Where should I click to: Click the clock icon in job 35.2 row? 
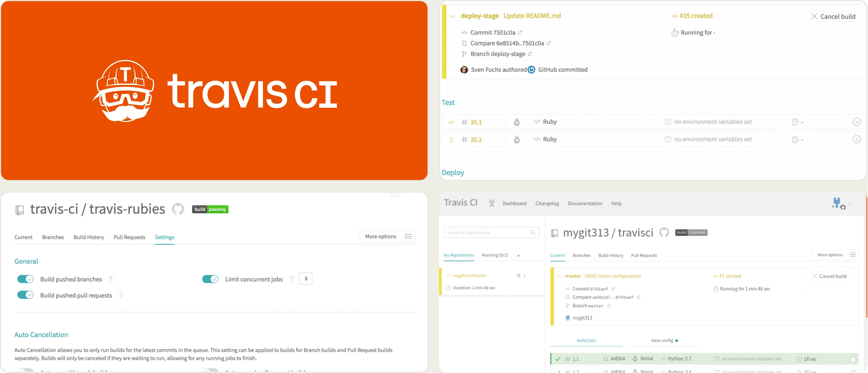(795, 140)
